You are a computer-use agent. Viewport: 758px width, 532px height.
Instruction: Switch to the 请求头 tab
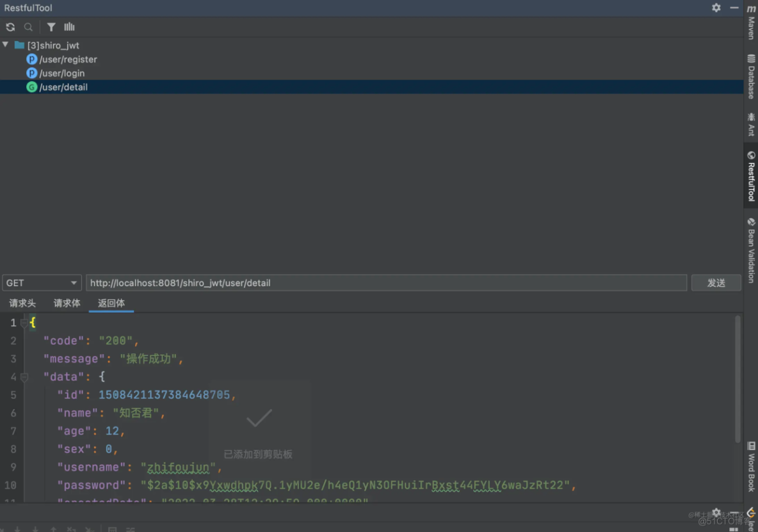(x=22, y=303)
